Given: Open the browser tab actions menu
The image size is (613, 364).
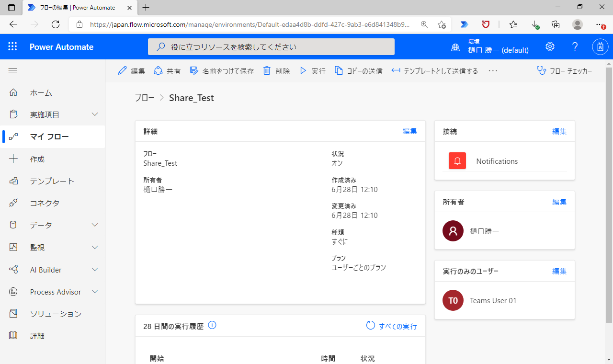Looking at the screenshot, I should pyautogui.click(x=11, y=7).
